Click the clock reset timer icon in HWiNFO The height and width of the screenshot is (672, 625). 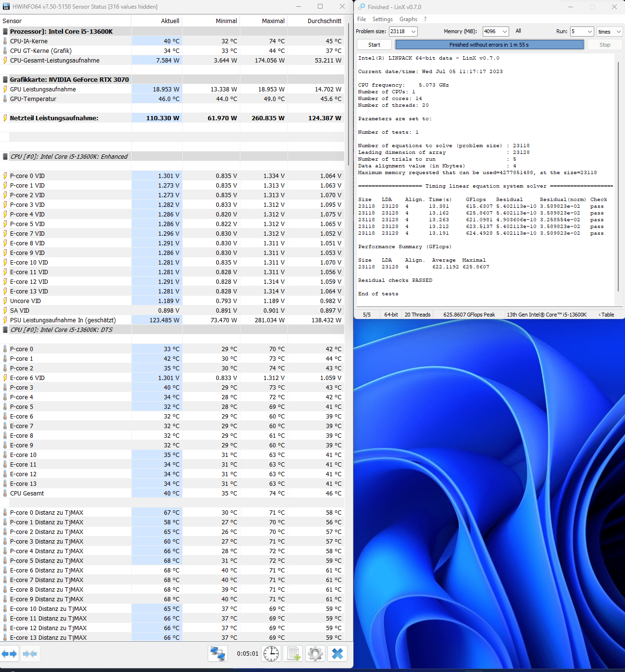(271, 654)
